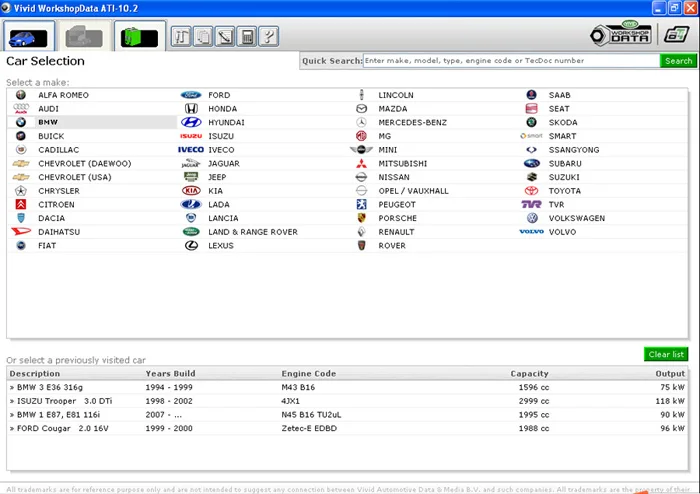Select the Mini winged logo

coord(361,150)
